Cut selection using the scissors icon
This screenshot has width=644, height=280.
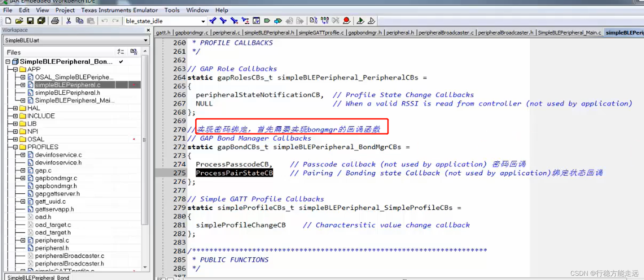(x=69, y=21)
